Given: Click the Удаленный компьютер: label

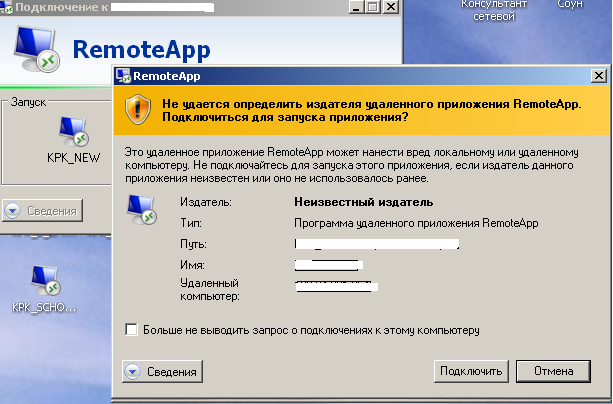Looking at the screenshot, I should 210,289.
